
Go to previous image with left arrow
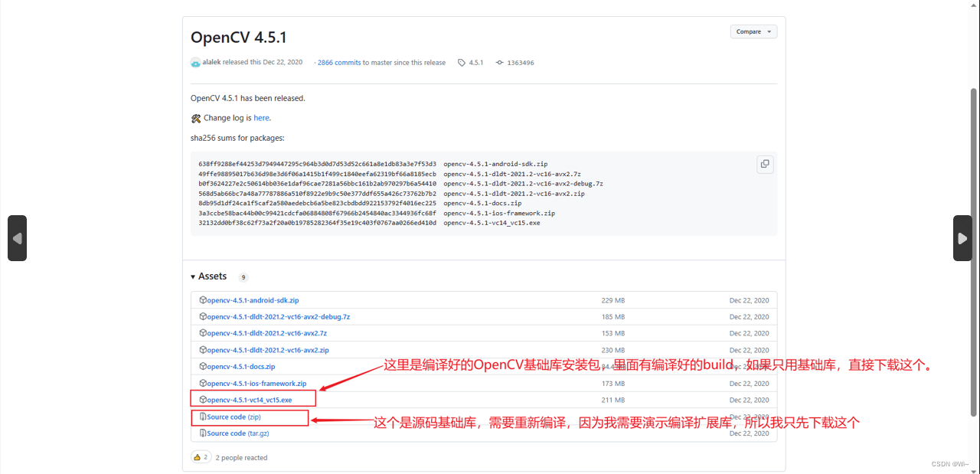point(17,238)
